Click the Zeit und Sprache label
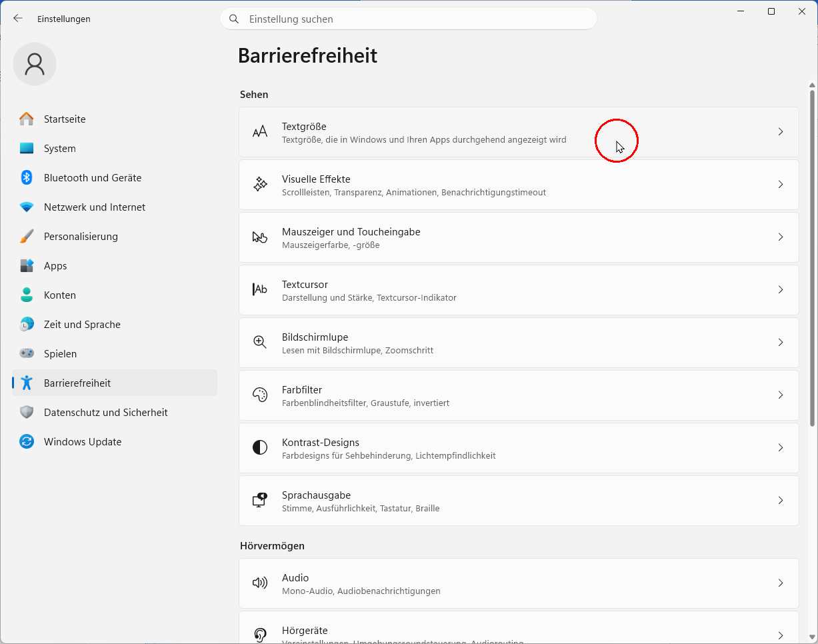 pyautogui.click(x=82, y=325)
